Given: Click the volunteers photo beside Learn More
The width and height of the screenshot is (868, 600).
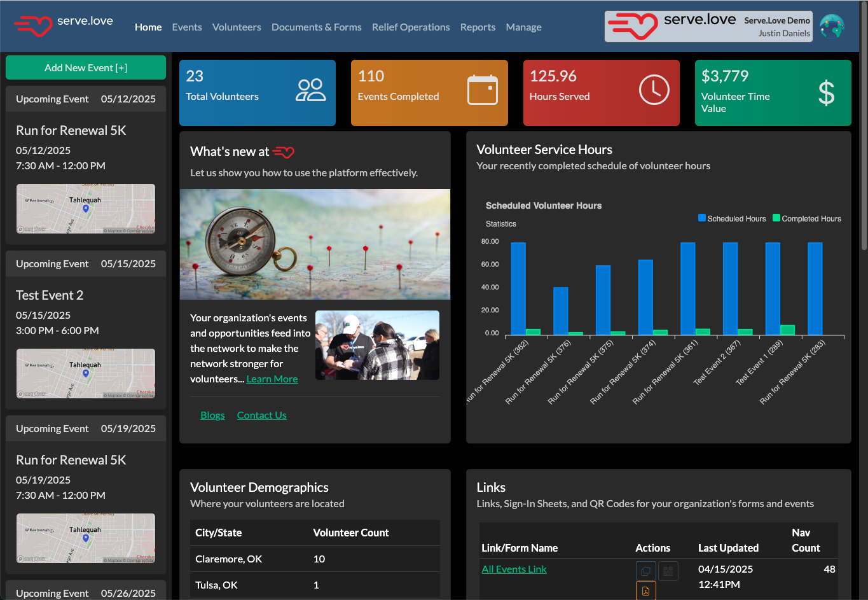Looking at the screenshot, I should tap(377, 345).
